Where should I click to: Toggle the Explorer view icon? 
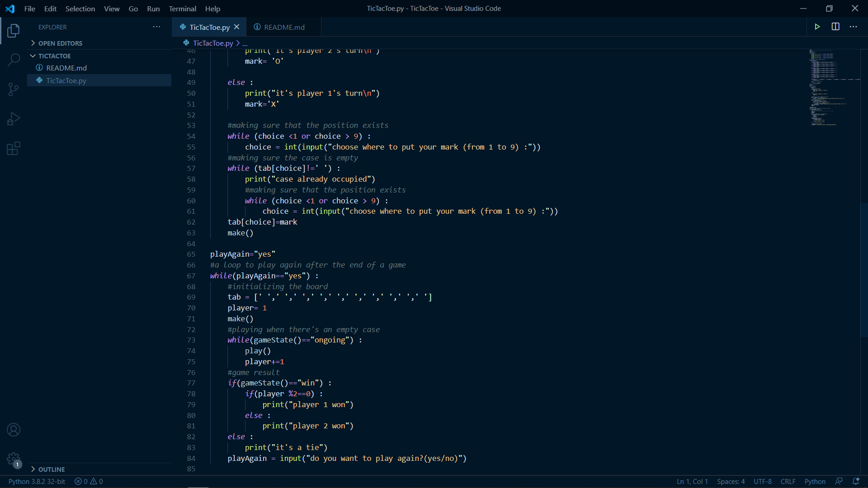coord(14,30)
